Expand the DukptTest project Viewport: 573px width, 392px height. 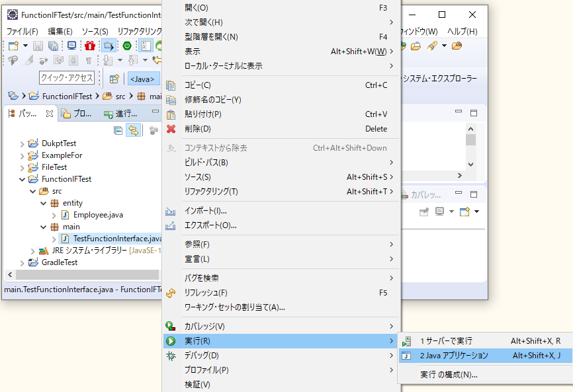[x=22, y=144]
